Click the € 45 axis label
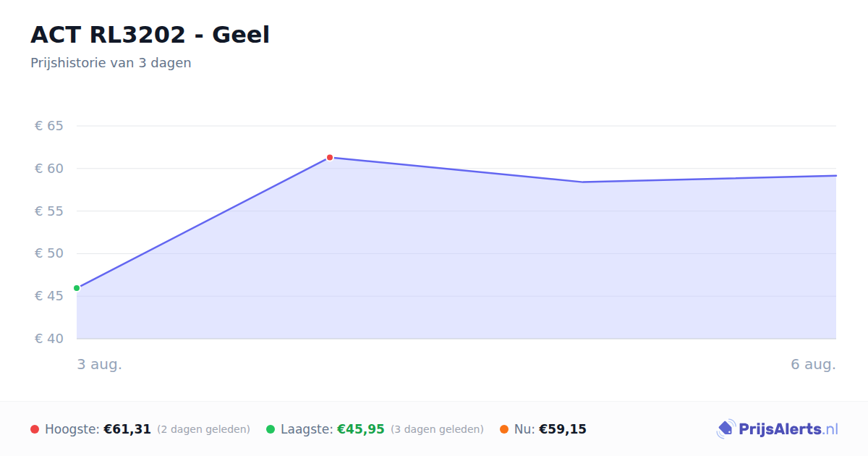Viewport: 868px width, 456px height. click(49, 296)
